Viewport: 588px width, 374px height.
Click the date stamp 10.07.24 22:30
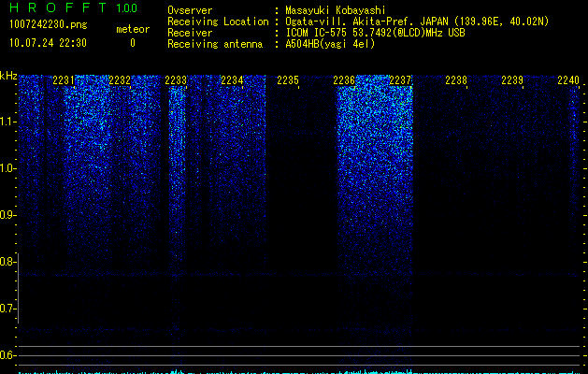48,43
